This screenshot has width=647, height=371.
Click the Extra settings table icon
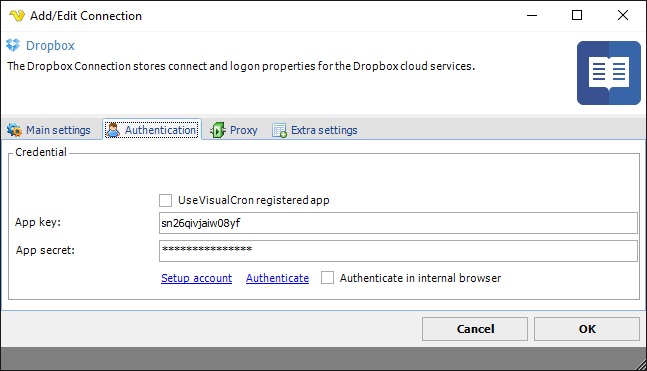point(279,130)
